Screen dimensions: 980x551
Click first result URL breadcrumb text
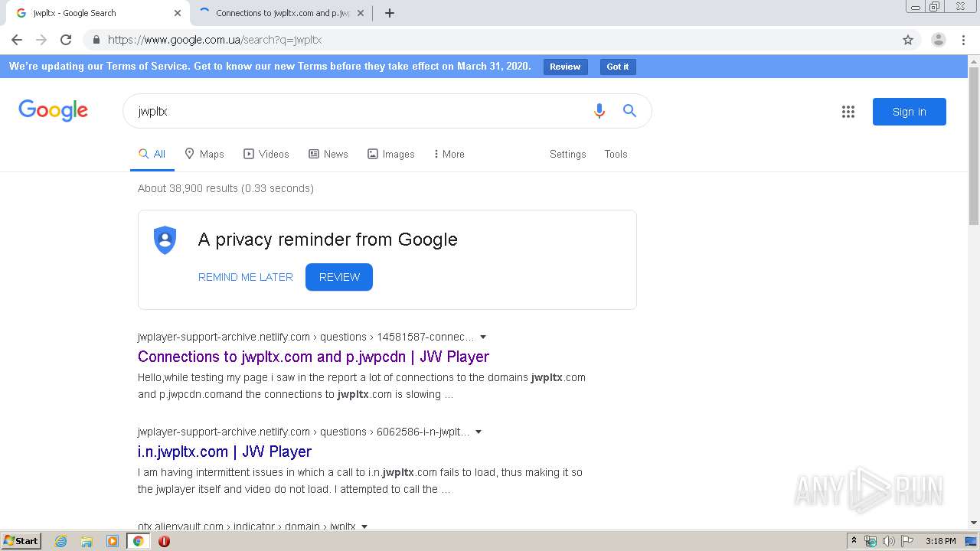pos(306,337)
